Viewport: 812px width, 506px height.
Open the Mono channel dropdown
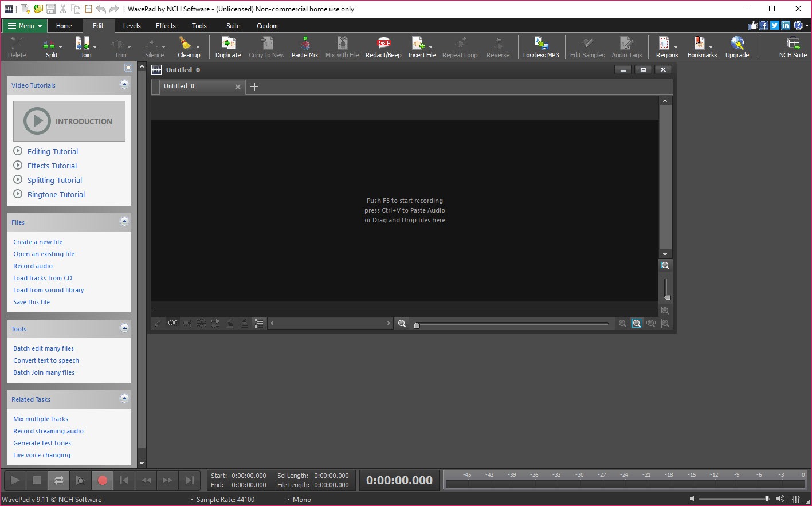pos(299,500)
